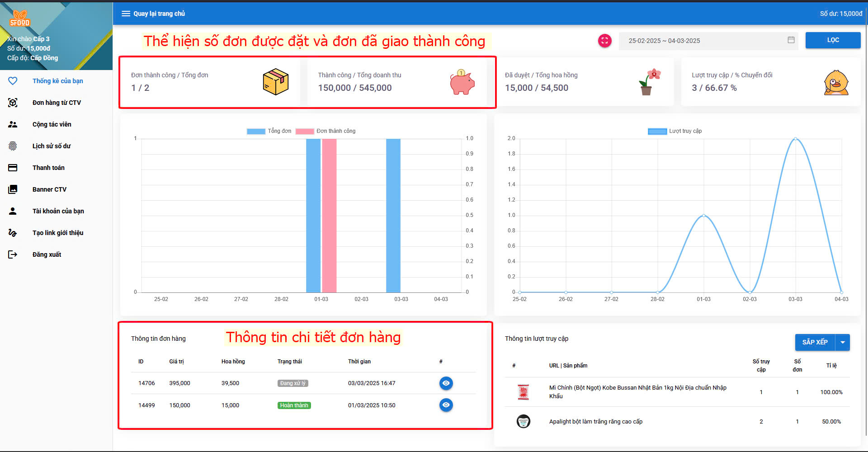The image size is (868, 452).
Task: Click the pink piggy bank icon
Action: [x=462, y=82]
